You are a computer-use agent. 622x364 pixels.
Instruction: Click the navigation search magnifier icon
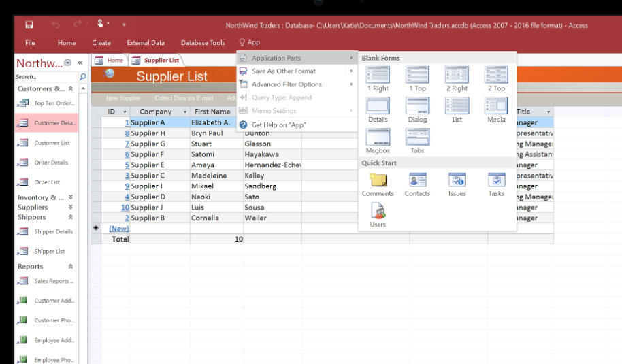point(82,76)
